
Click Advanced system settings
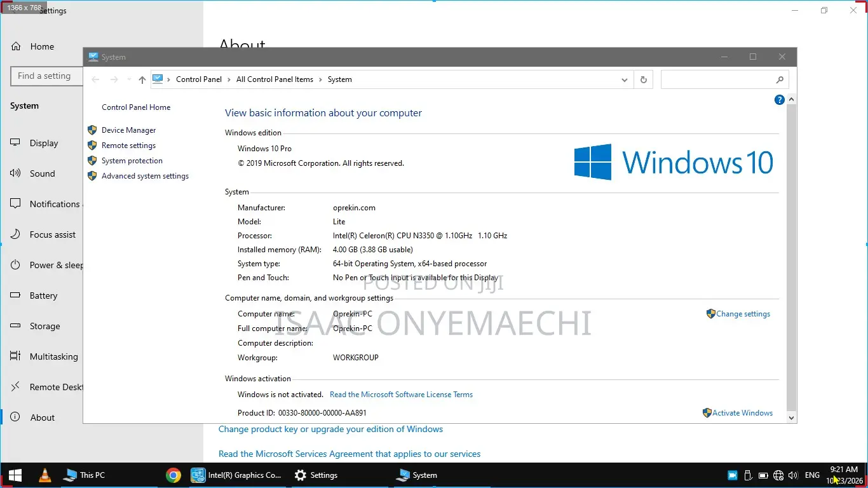tap(145, 176)
